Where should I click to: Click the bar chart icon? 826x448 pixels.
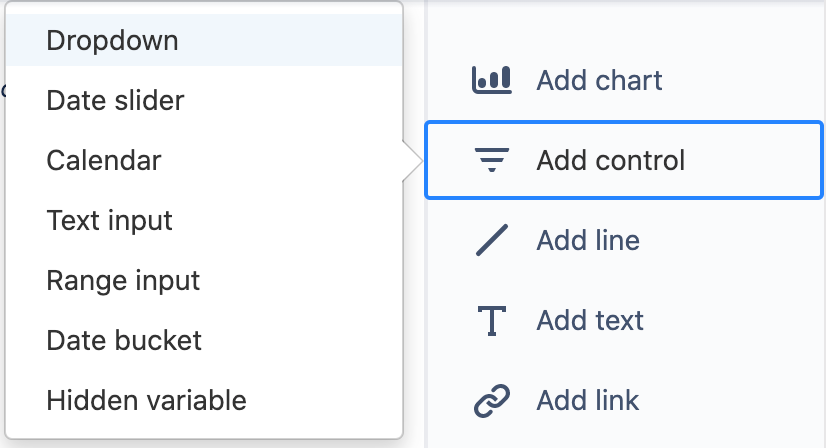(491, 80)
